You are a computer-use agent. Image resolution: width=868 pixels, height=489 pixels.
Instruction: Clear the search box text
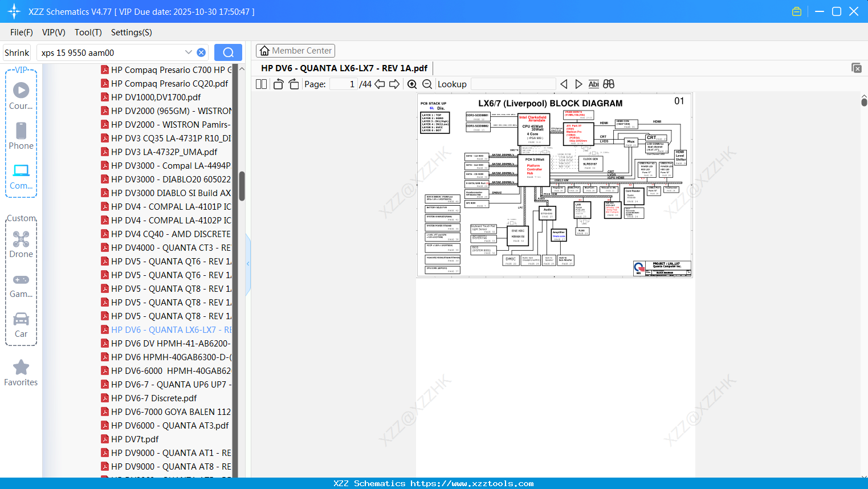(201, 52)
